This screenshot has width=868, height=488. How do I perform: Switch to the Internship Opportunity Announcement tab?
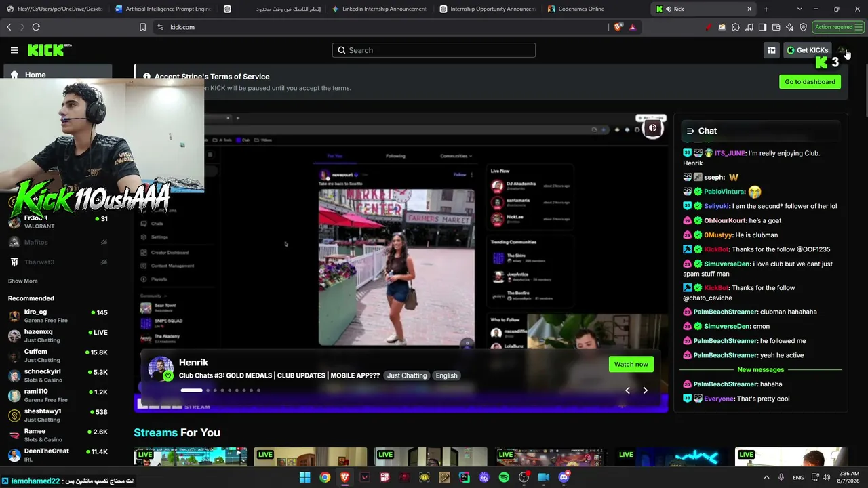(x=487, y=9)
